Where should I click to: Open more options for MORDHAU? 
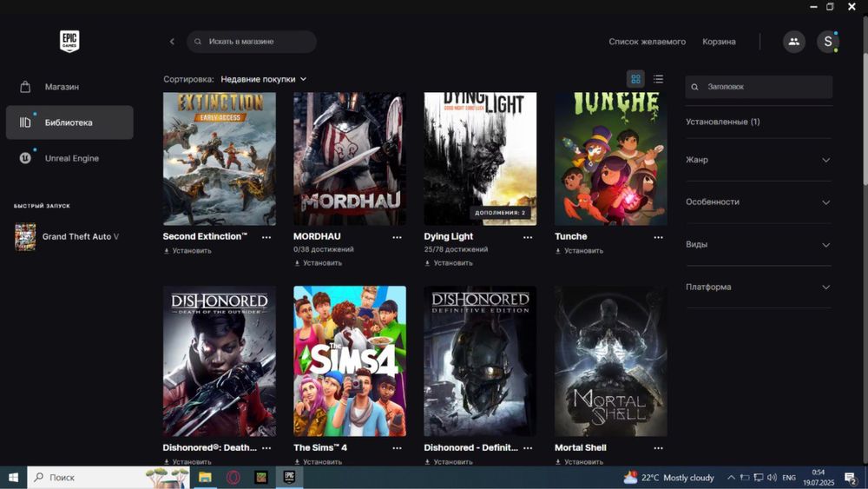tap(397, 237)
